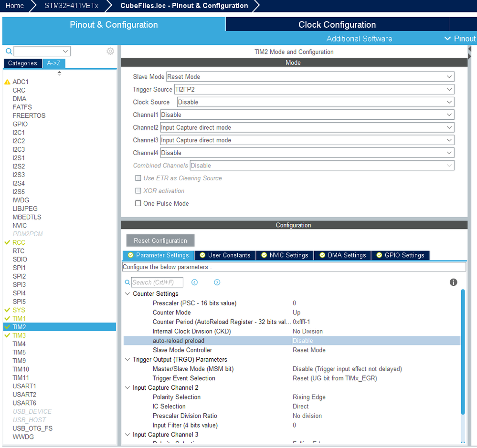The image size is (477, 448).
Task: Collapse the Counter Settings group
Action: tap(127, 293)
